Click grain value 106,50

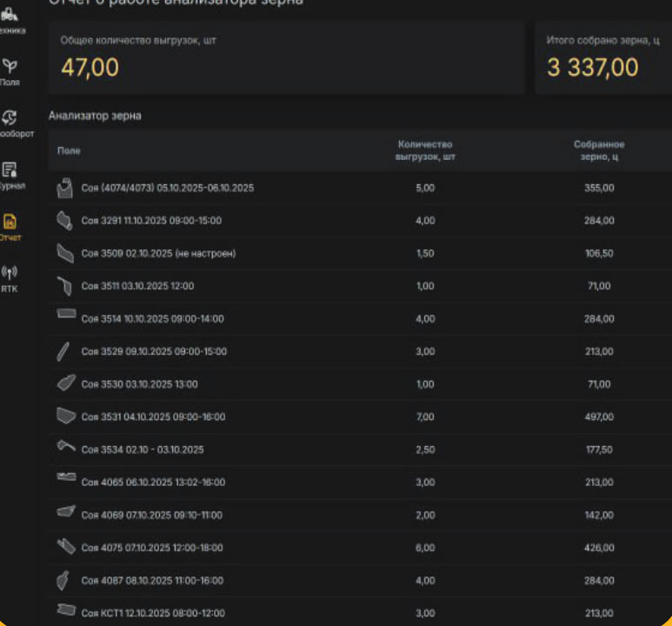tap(599, 253)
